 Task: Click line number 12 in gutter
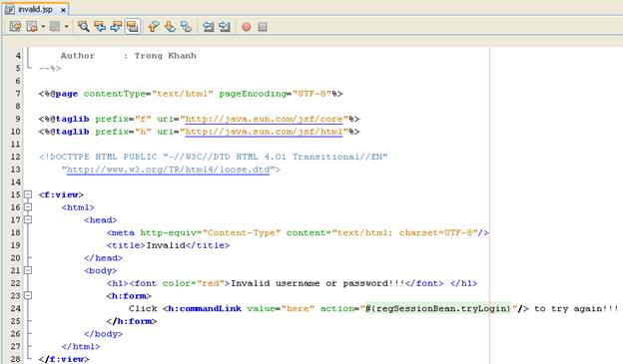pyautogui.click(x=16, y=157)
